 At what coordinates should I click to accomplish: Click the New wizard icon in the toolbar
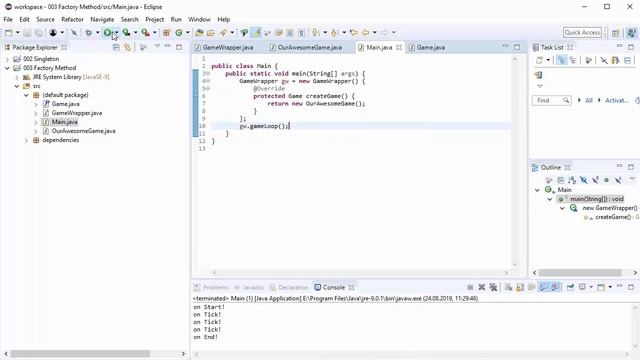(x=9, y=33)
